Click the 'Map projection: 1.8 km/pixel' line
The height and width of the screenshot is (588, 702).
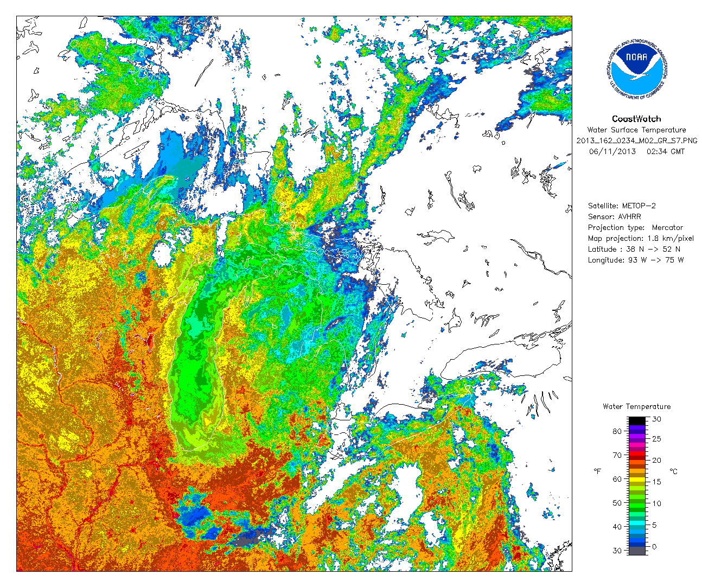point(641,239)
